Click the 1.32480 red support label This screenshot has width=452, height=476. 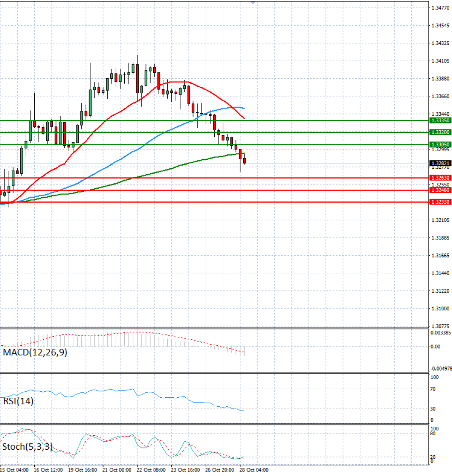(440, 190)
